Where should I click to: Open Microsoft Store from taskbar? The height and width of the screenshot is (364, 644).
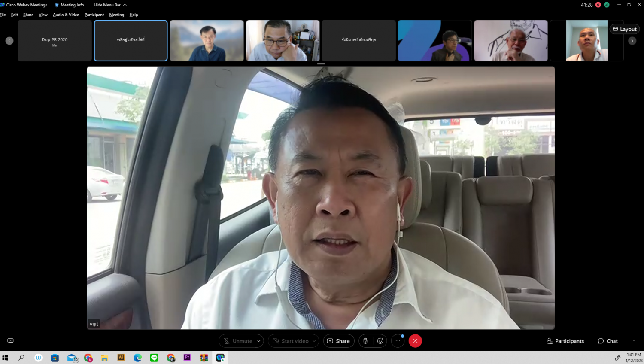tap(55, 358)
